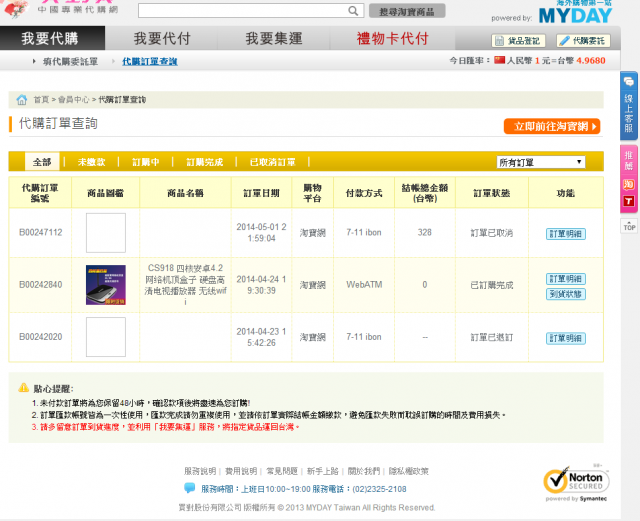Switch to the 已取消訂單 filter tab
This screenshot has width=640, height=521.
272,162
